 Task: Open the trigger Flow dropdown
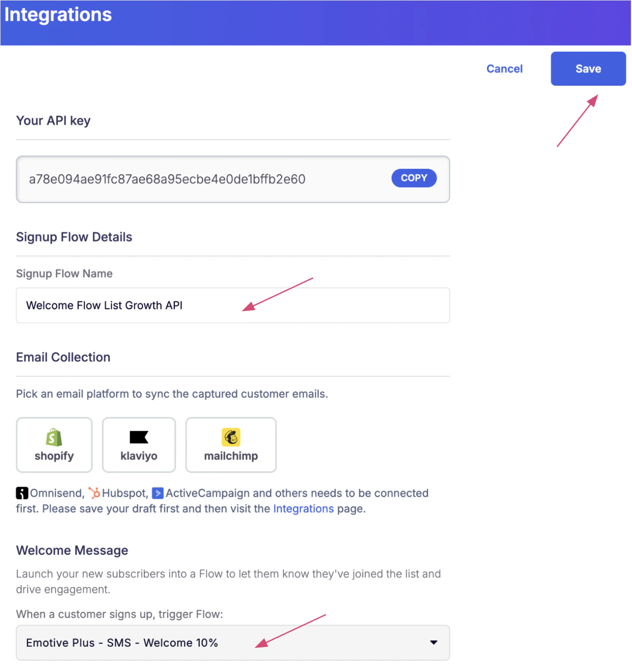232,643
